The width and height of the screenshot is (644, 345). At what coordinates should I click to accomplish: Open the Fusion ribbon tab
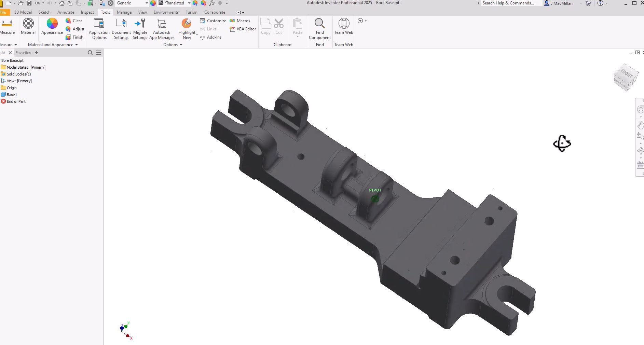coord(191,12)
